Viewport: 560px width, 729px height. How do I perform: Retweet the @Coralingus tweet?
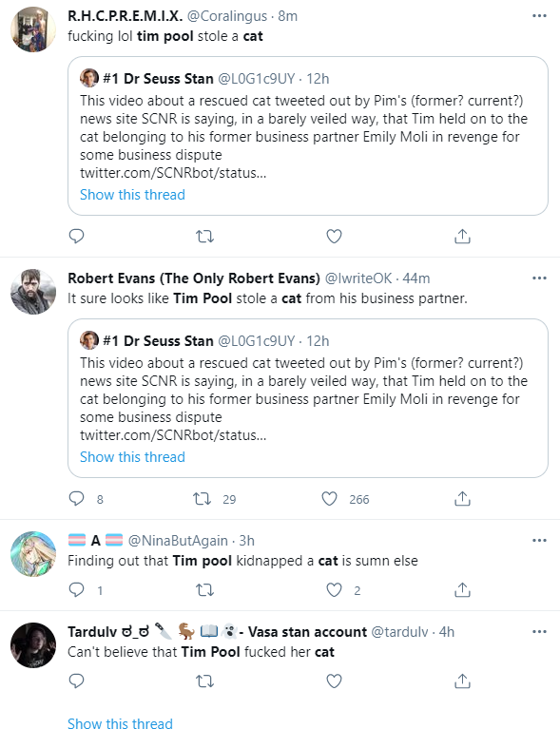pos(204,237)
